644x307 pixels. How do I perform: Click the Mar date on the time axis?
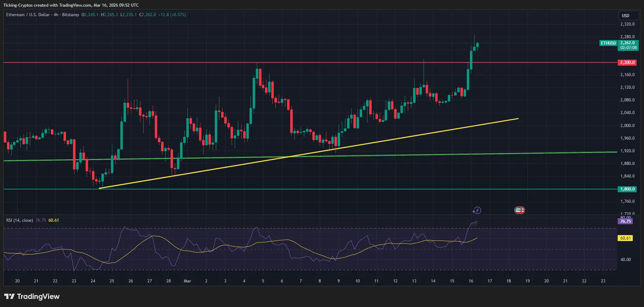[x=187, y=281]
